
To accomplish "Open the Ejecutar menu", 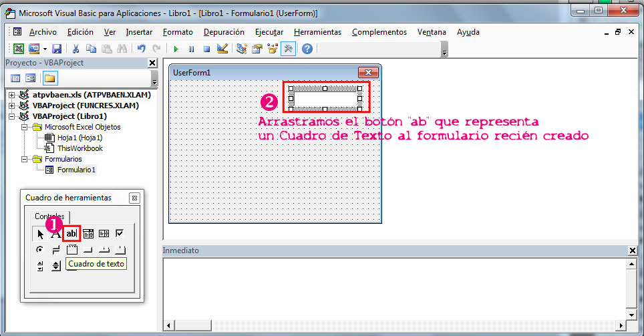I will point(269,32).
